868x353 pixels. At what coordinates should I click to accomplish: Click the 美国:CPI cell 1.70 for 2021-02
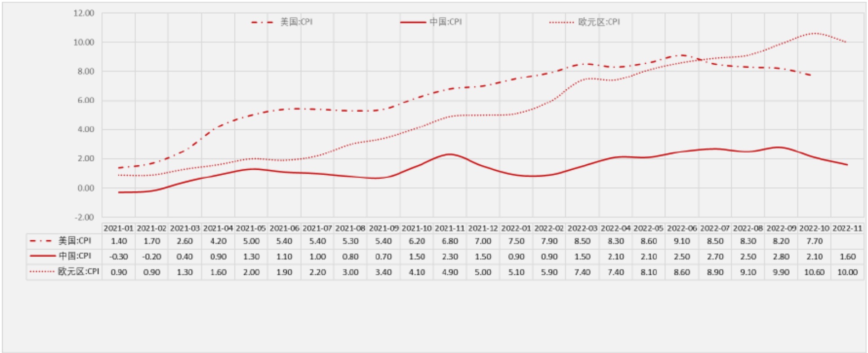(152, 241)
